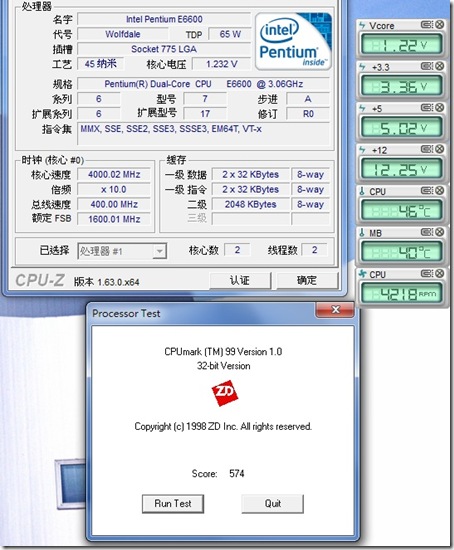Close the Processor Test window

[x=335, y=310]
